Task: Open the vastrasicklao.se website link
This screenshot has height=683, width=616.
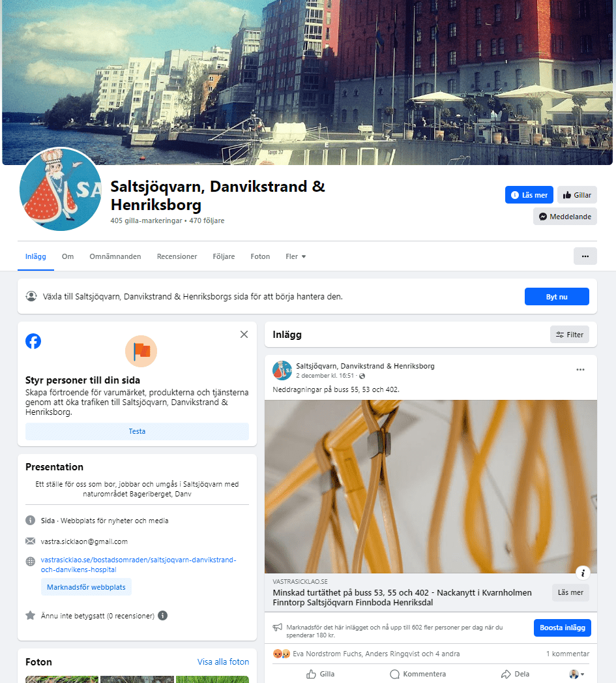Action: (138, 564)
